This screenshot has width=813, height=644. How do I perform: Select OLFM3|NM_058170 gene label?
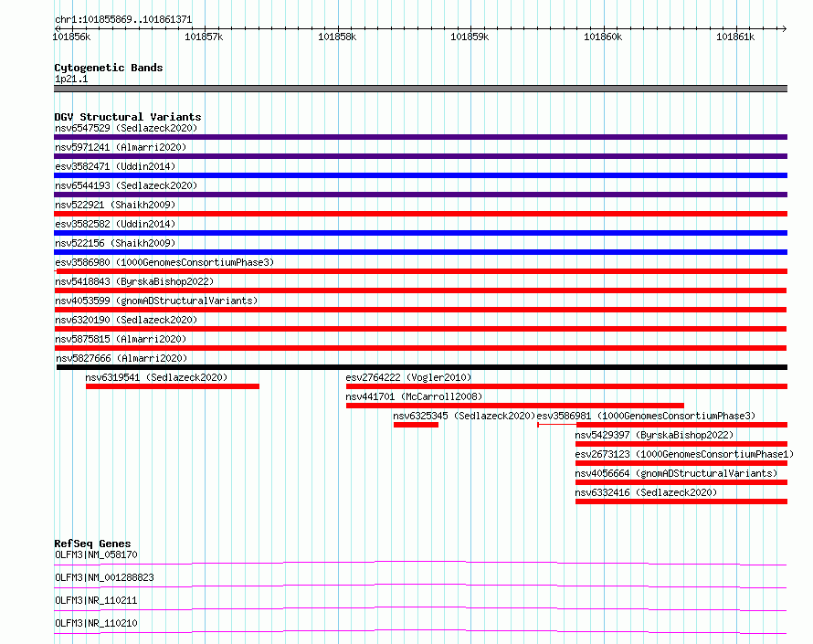click(96, 554)
